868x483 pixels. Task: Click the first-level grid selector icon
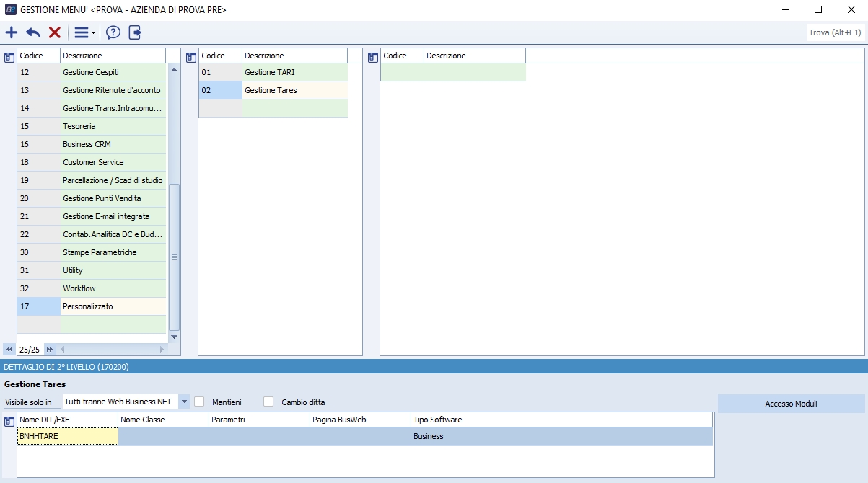[9, 57]
